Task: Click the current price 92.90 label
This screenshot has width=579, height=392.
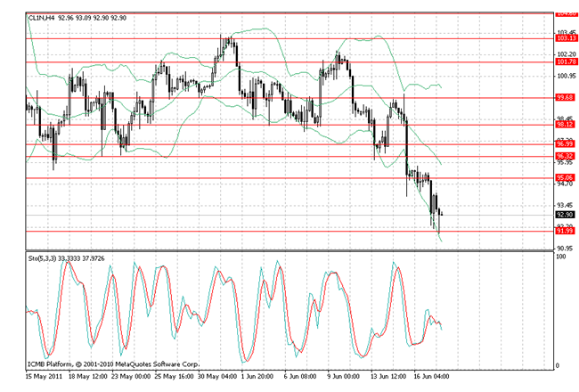Action: (565, 216)
